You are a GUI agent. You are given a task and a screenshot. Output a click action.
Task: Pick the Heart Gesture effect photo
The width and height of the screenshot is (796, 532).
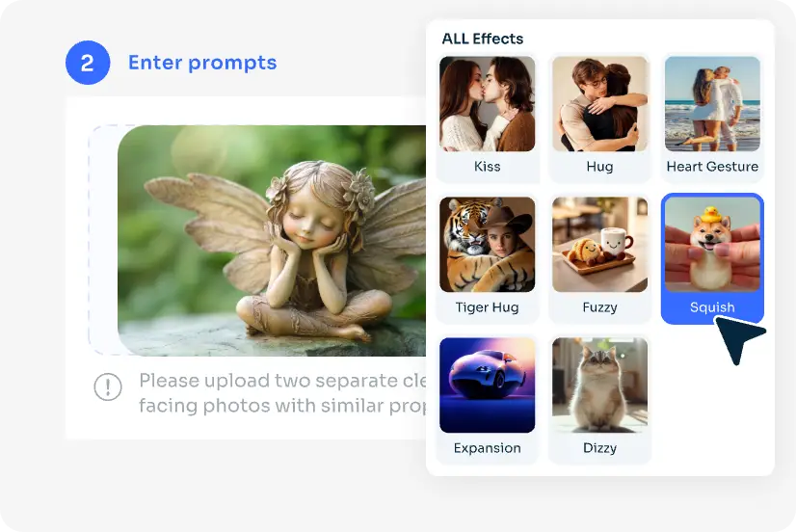point(712,103)
